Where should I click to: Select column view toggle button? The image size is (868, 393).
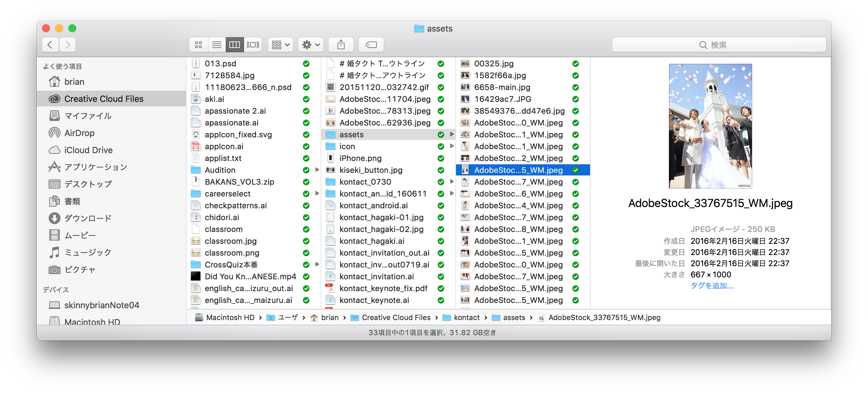click(x=235, y=44)
